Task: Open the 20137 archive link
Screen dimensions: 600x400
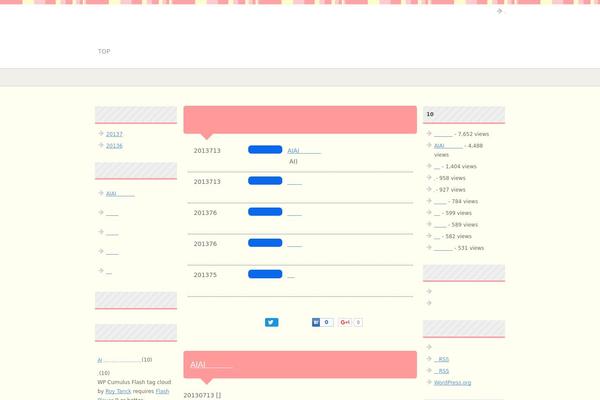Action: [x=114, y=134]
